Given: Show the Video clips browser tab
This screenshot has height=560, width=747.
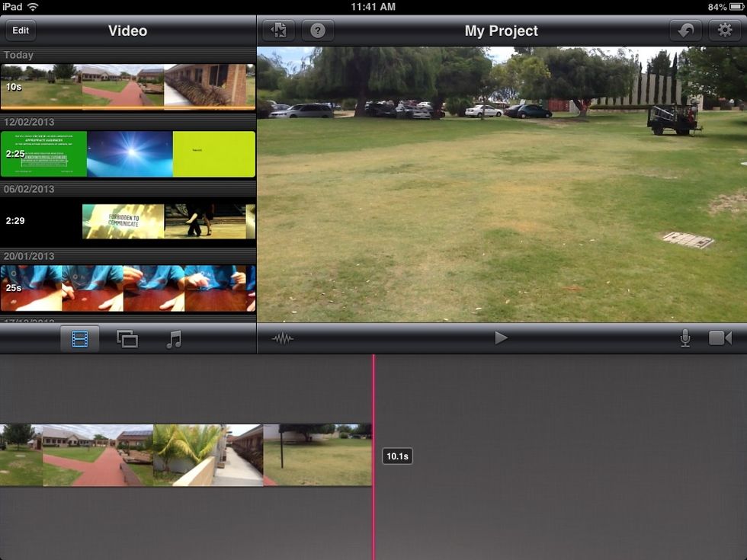Looking at the screenshot, I should [79, 339].
